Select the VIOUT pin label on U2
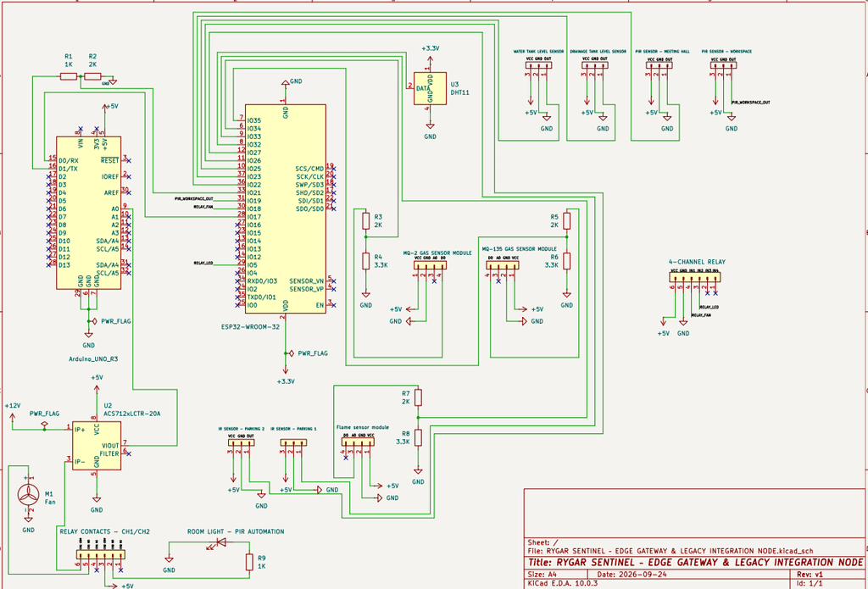The height and width of the screenshot is (589, 868). tap(109, 445)
